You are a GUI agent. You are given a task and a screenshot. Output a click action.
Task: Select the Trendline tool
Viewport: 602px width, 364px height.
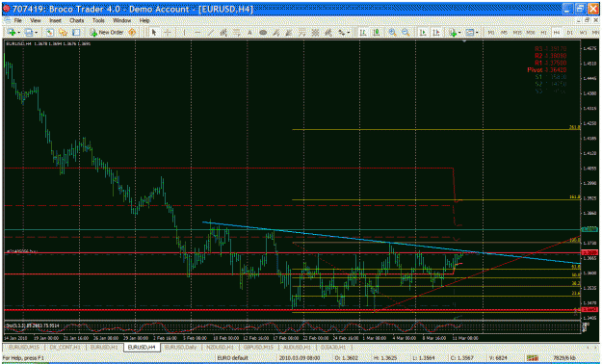[x=210, y=33]
